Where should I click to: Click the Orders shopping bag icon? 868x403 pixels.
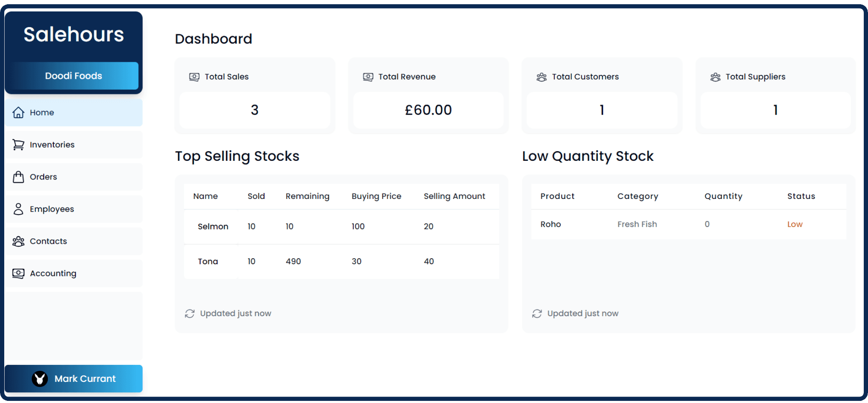pos(18,177)
